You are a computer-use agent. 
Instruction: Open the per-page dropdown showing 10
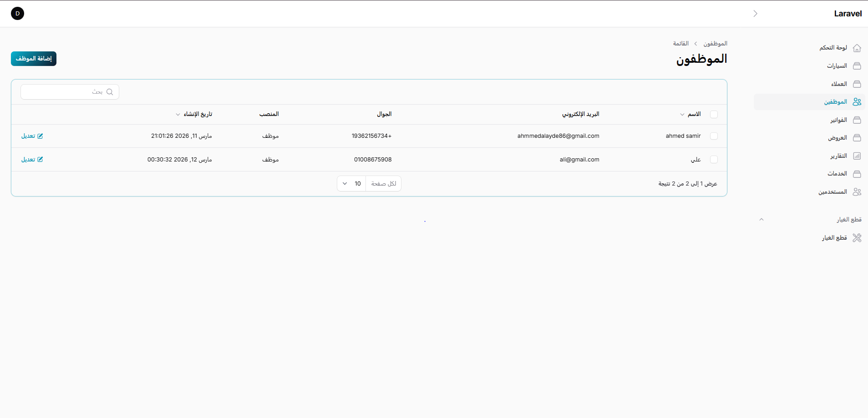pyautogui.click(x=351, y=184)
